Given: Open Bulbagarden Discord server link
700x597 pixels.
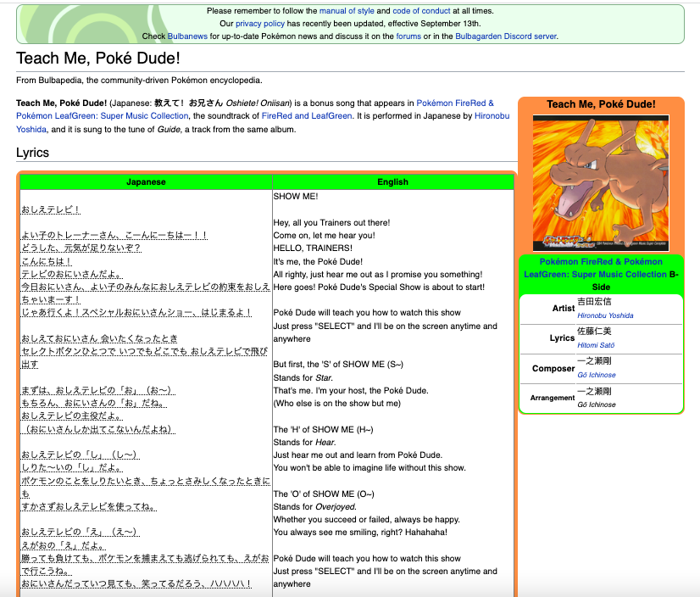Looking at the screenshot, I should point(506,36).
